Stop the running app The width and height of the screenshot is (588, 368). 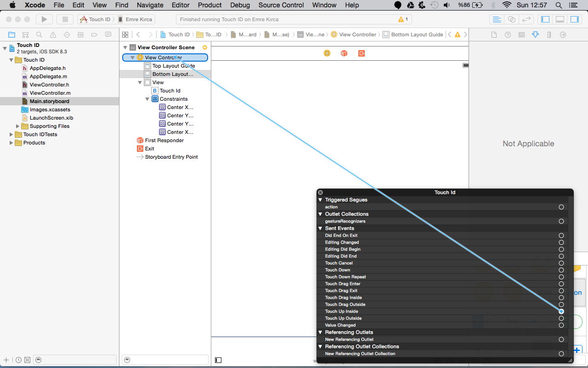[x=65, y=19]
